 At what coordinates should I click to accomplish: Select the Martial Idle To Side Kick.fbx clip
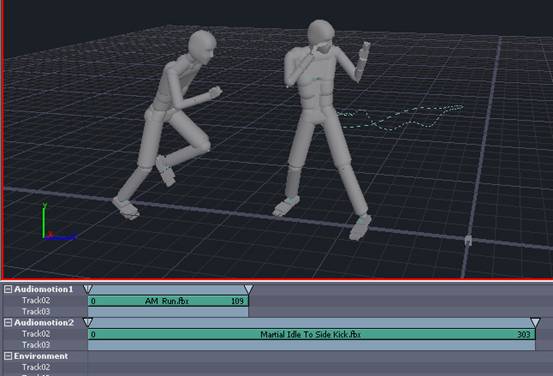pyautogui.click(x=312, y=334)
